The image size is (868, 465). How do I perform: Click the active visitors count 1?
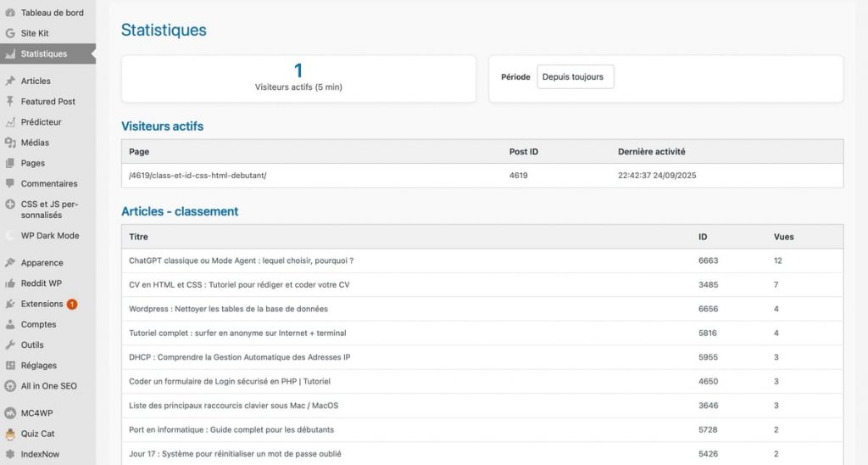point(298,70)
